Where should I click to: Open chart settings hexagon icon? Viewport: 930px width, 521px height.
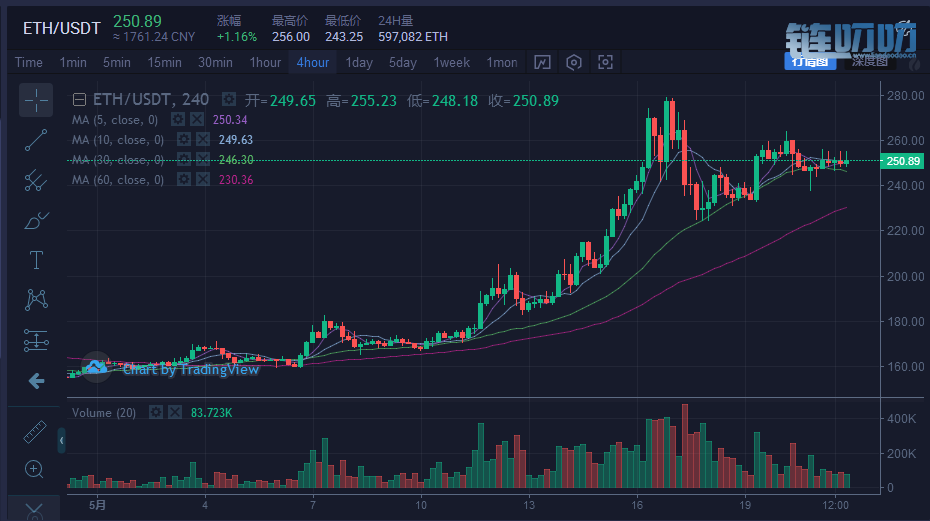click(x=574, y=62)
